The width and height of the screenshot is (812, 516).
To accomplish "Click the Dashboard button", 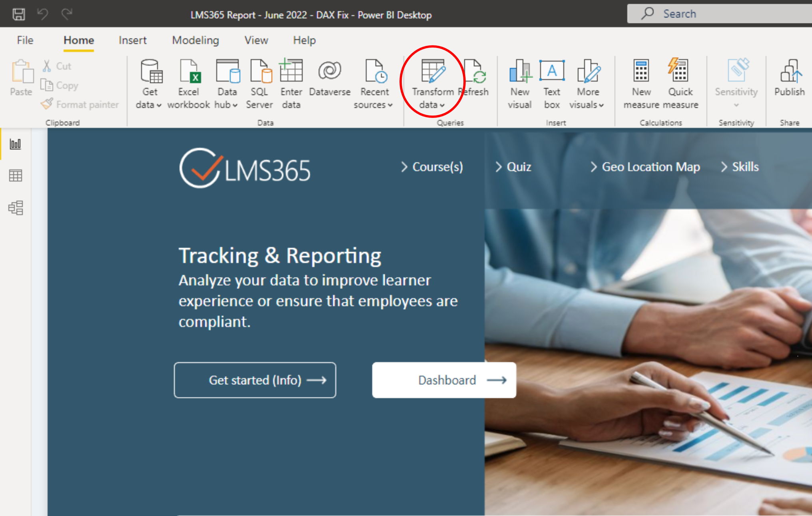I will pyautogui.click(x=444, y=380).
